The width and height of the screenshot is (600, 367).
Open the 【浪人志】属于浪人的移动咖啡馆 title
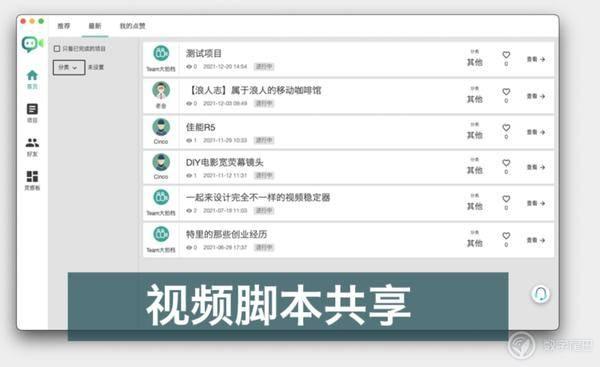coord(254,90)
